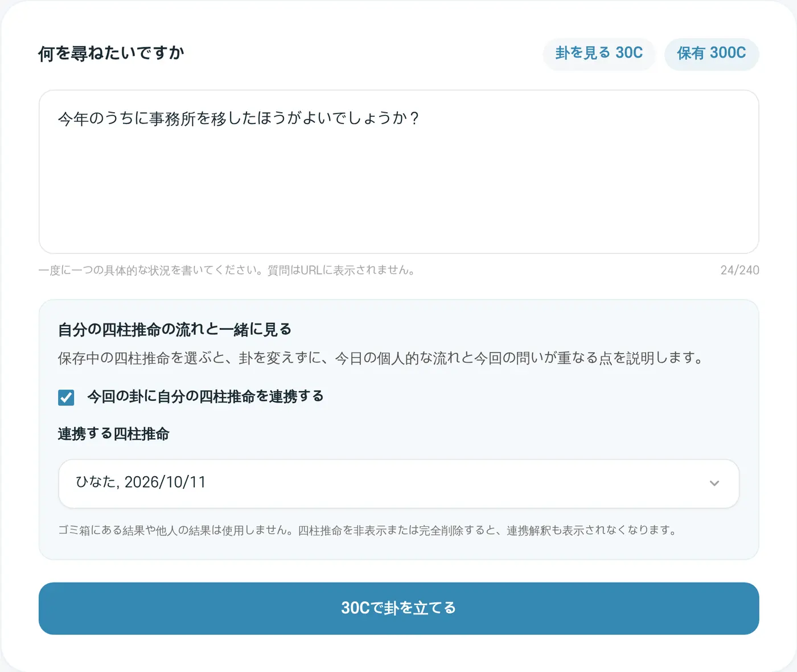The width and height of the screenshot is (797, 672).
Task: Click the 卦を見る 30C pill button
Action: (x=599, y=54)
